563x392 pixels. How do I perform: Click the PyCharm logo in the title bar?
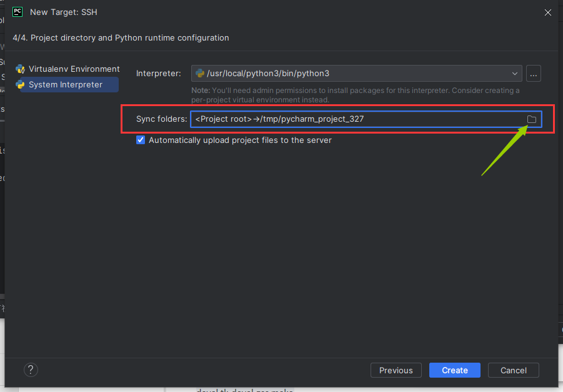[x=17, y=12]
